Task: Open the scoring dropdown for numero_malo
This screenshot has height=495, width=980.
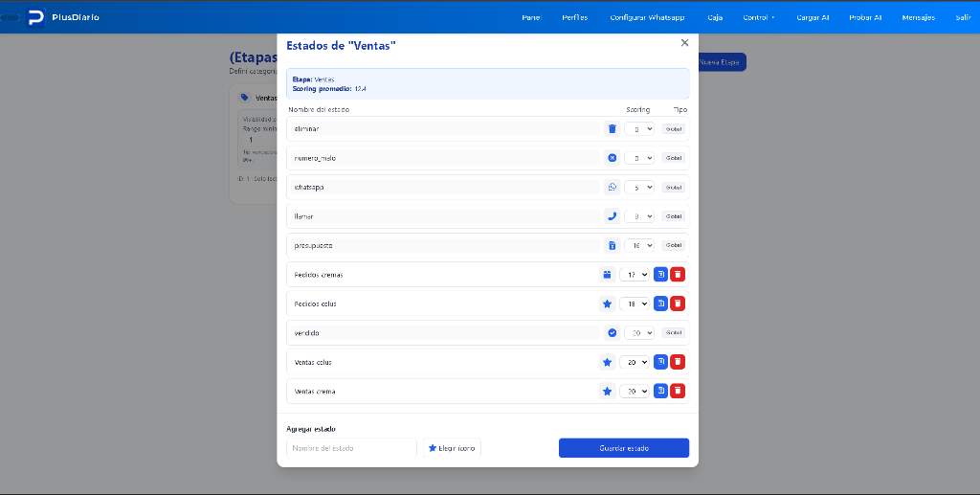Action: tap(638, 158)
